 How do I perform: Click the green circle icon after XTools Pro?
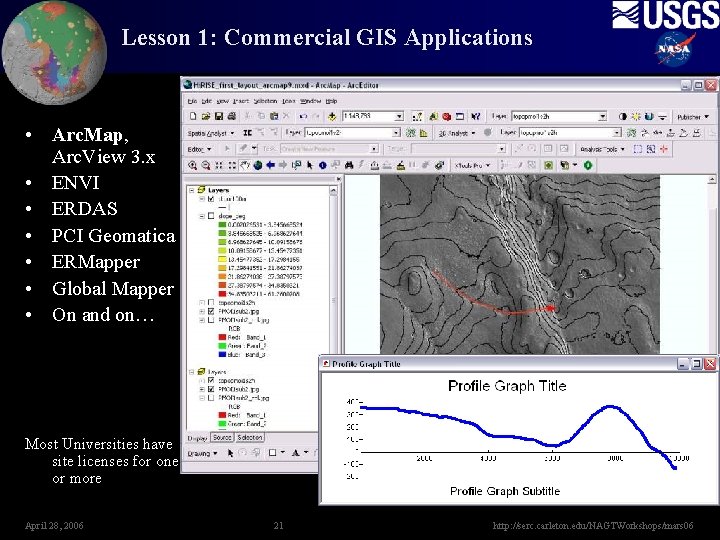[588, 165]
